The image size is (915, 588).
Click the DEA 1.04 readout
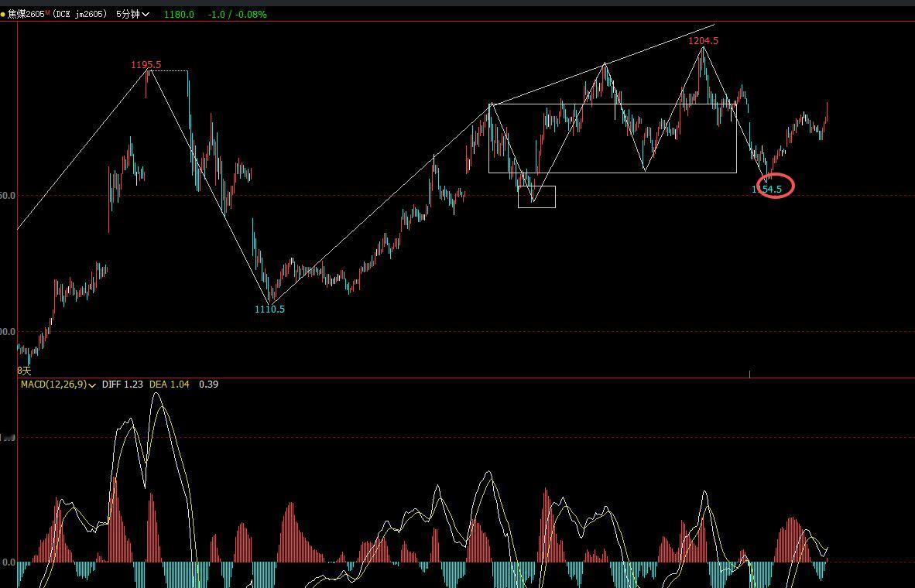click(x=170, y=385)
